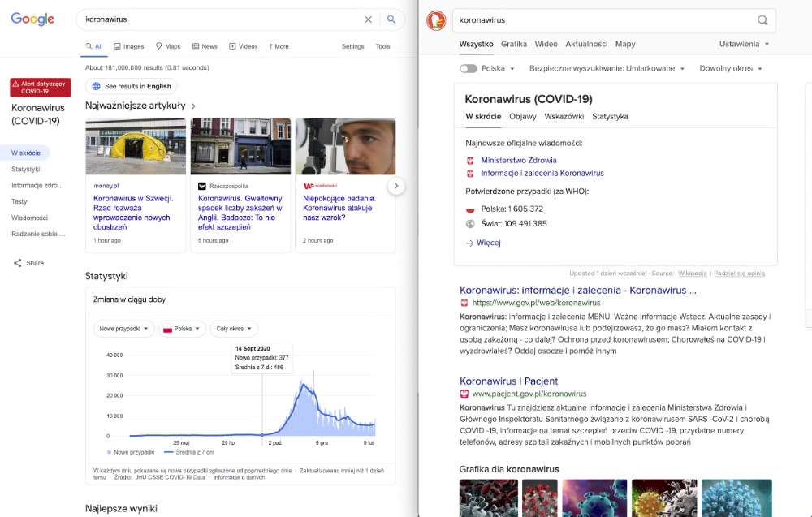Open DuckDuckGo Wideo tab
The image size is (812, 517).
click(546, 44)
